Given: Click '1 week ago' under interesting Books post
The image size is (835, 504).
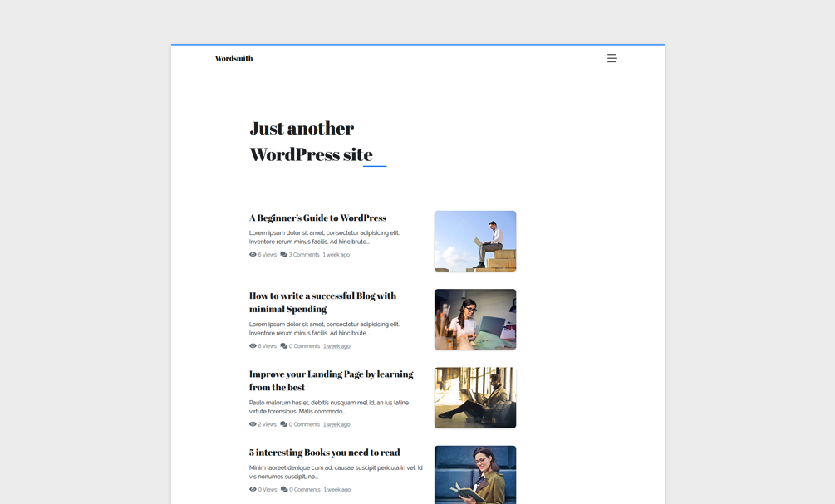Looking at the screenshot, I should [337, 489].
